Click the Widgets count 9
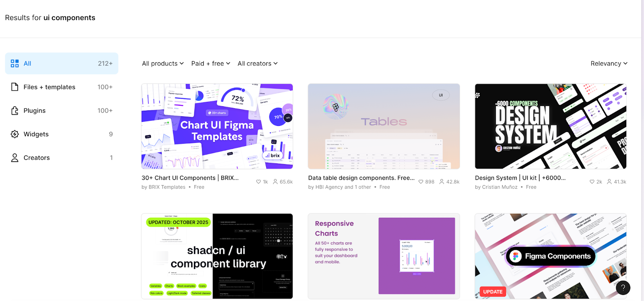 coord(111,134)
